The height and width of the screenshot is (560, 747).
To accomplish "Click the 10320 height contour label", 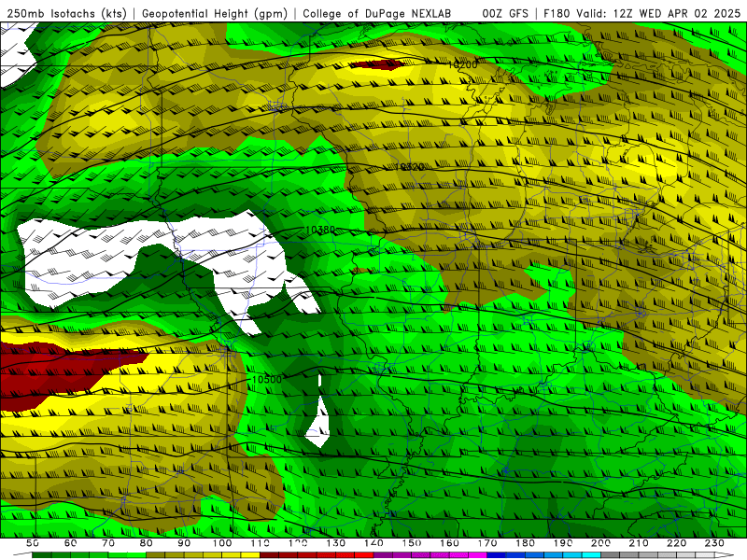I will pyautogui.click(x=410, y=167).
